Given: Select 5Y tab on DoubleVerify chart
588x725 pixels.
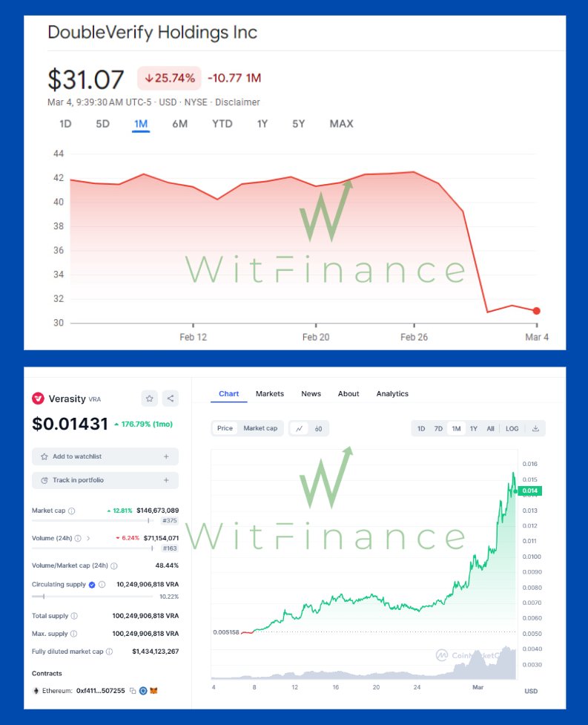Looking at the screenshot, I should coord(298,123).
